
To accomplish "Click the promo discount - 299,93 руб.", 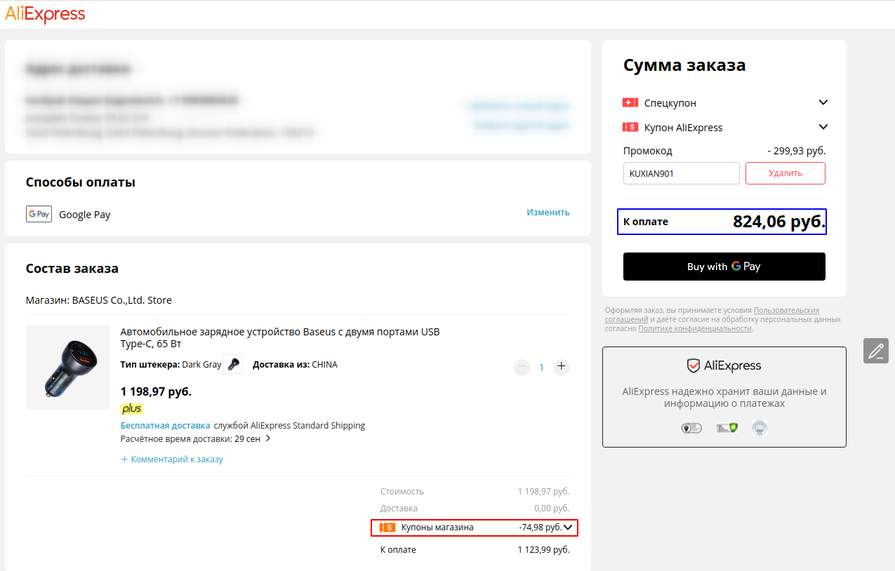I will pos(796,151).
